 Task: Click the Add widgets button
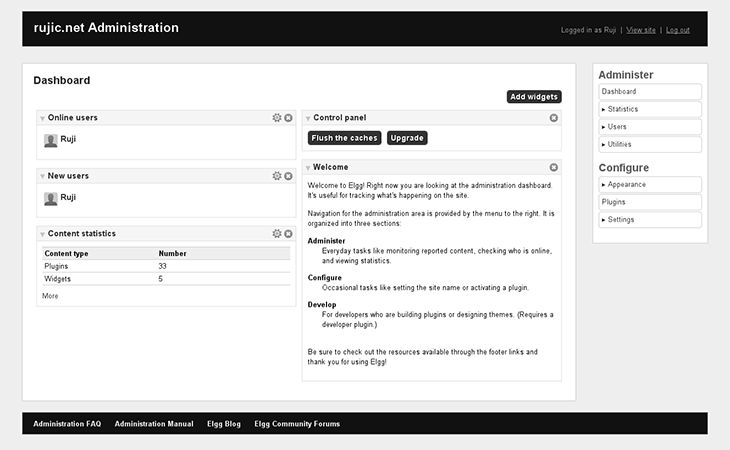point(534,97)
